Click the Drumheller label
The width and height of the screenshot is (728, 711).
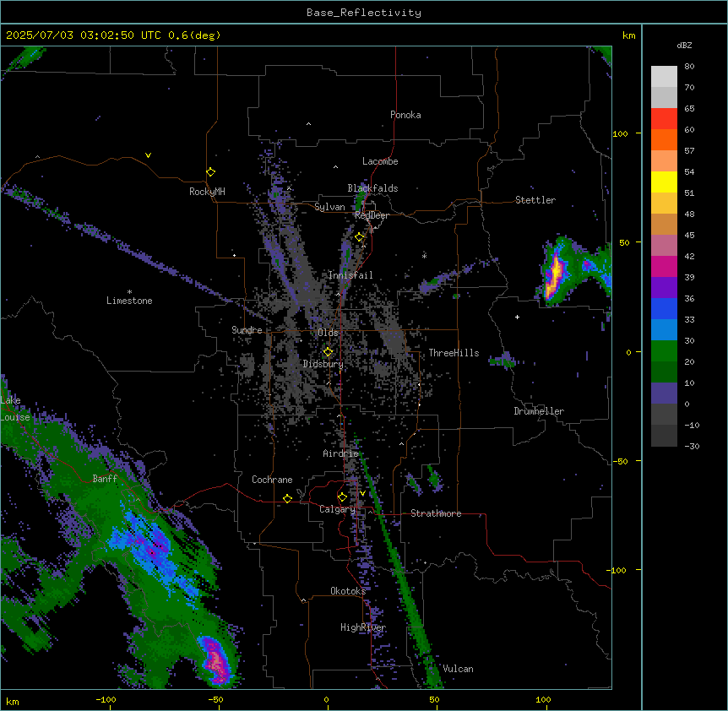pyautogui.click(x=539, y=411)
